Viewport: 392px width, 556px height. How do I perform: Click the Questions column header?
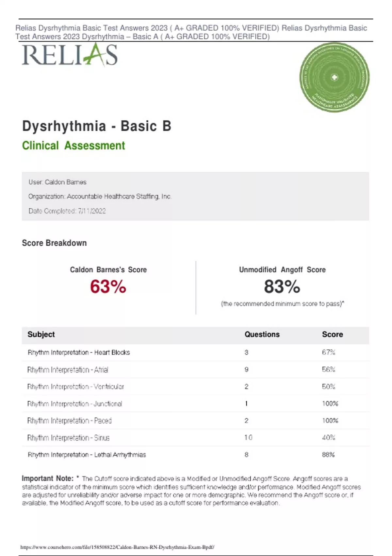(262, 334)
